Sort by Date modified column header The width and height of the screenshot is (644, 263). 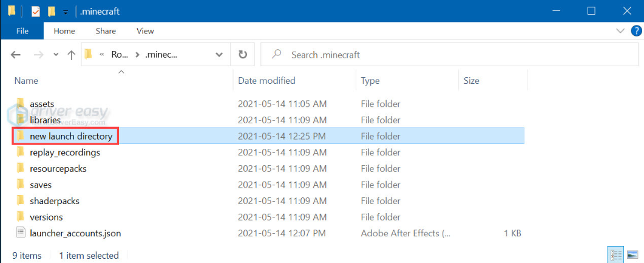[x=267, y=81]
